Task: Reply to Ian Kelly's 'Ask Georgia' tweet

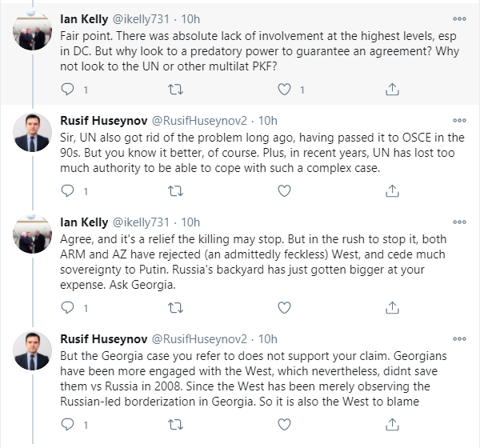Action: point(67,307)
